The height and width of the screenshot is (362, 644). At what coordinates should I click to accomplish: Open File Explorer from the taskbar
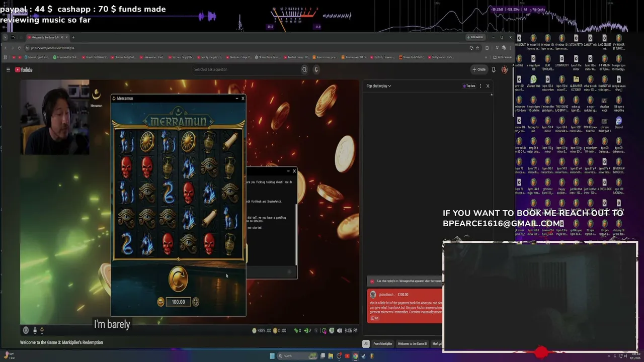click(x=331, y=356)
